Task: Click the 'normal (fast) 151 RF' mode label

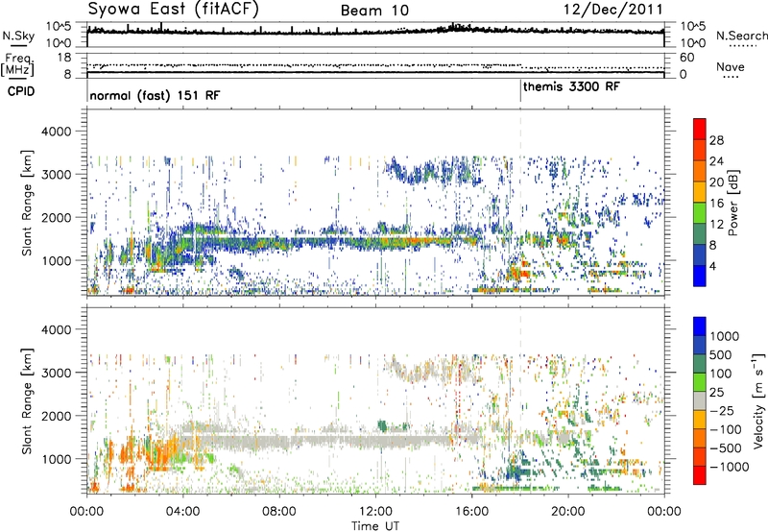Action: pyautogui.click(x=155, y=95)
